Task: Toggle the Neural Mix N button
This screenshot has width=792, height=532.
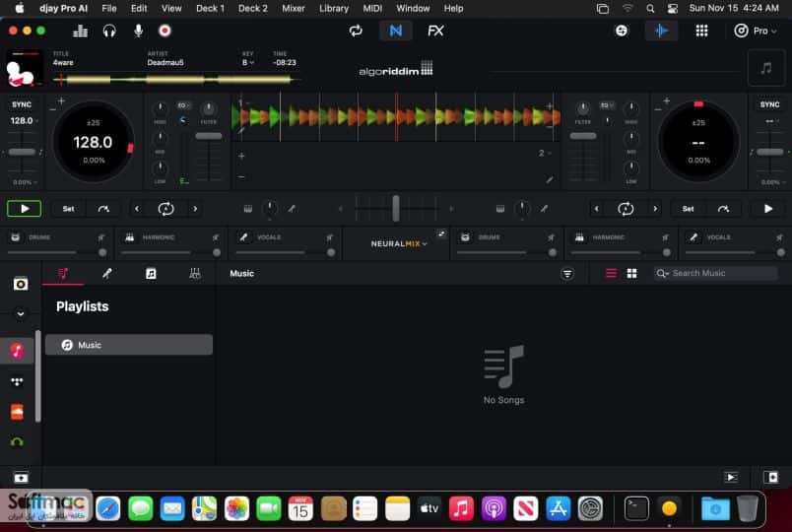Action: tap(395, 31)
